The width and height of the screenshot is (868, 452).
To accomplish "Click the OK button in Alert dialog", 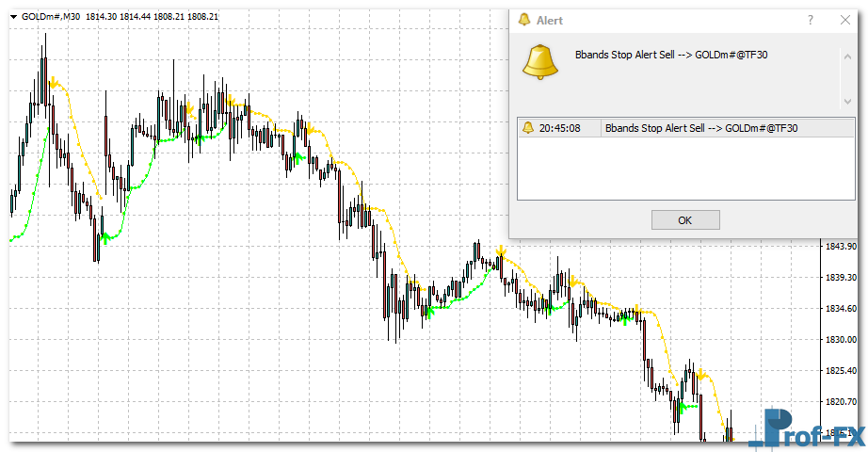I will [x=685, y=219].
